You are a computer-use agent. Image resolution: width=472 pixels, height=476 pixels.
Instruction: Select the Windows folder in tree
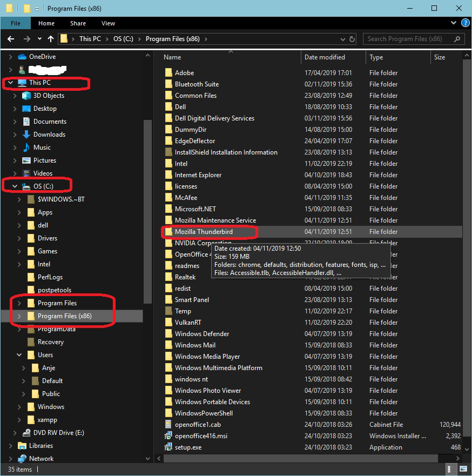click(51, 407)
